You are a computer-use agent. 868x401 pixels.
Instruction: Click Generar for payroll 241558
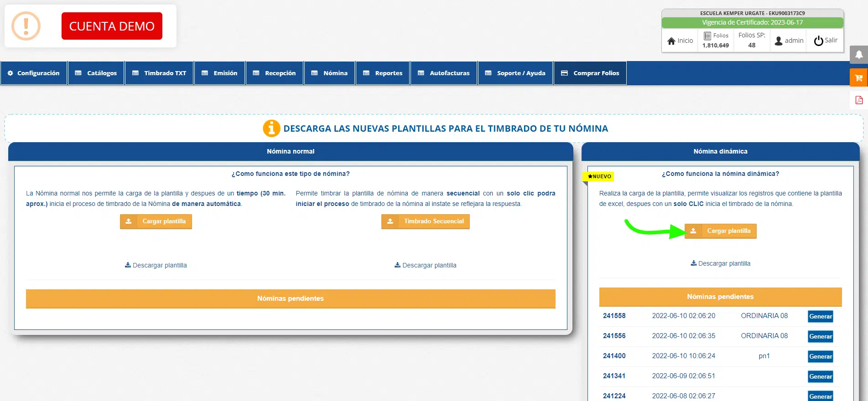pos(820,316)
